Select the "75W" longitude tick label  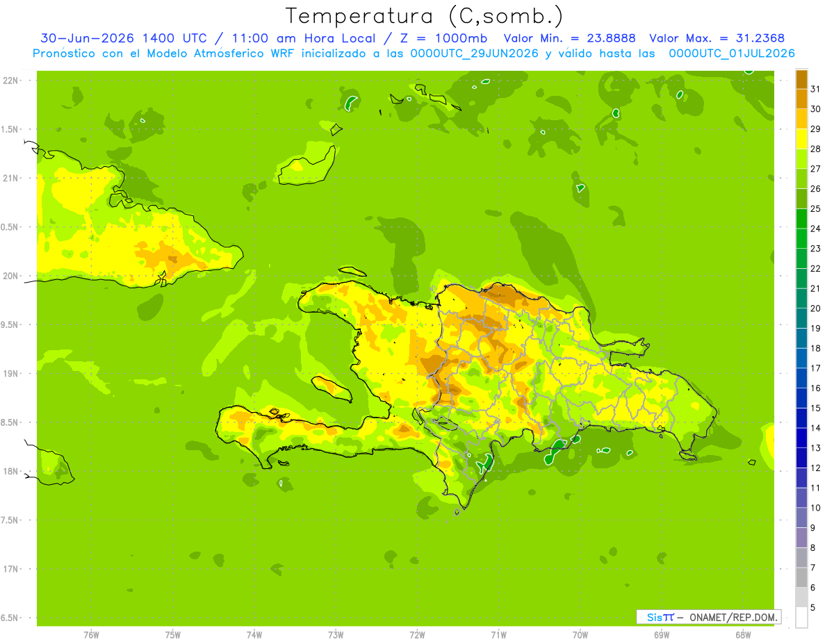point(172,635)
